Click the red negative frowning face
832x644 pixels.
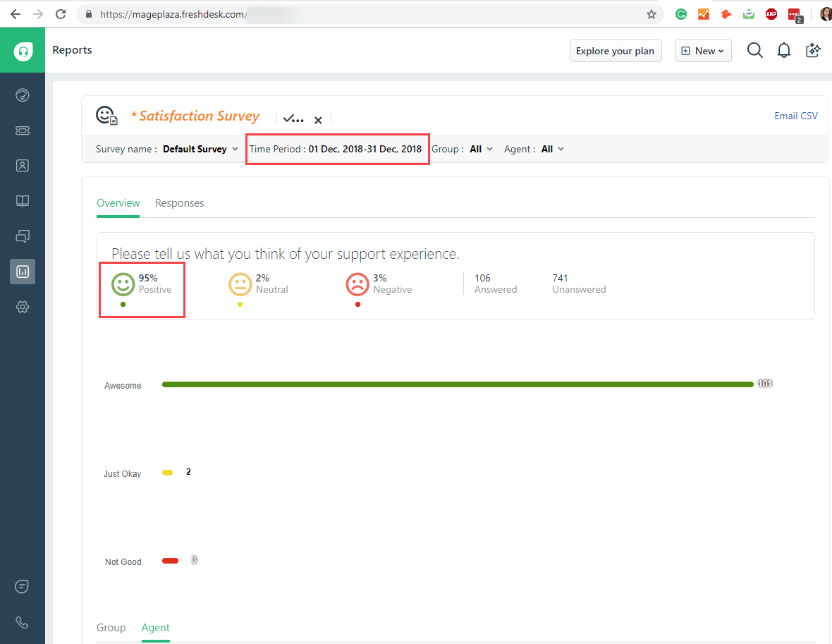click(357, 284)
